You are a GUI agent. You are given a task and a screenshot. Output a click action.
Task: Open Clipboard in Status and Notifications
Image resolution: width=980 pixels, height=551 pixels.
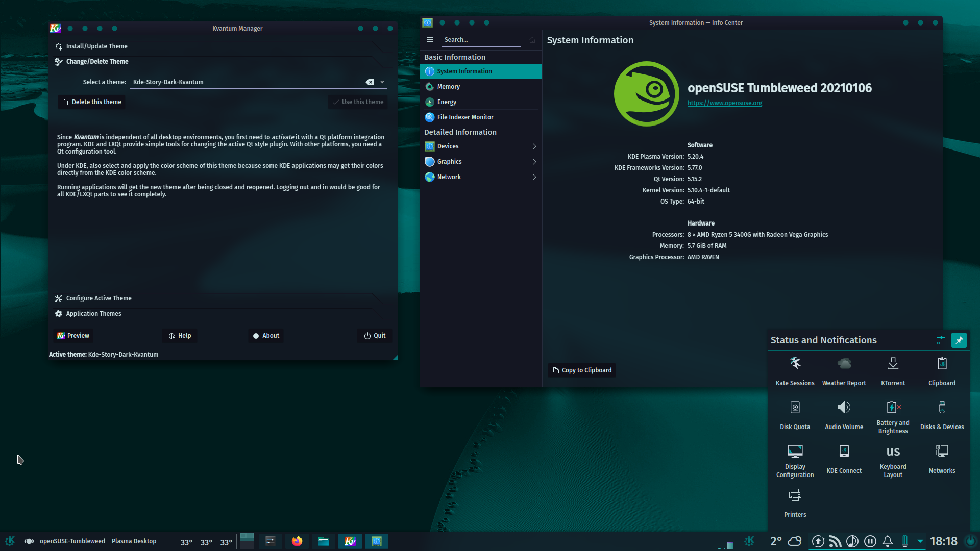[x=942, y=371]
